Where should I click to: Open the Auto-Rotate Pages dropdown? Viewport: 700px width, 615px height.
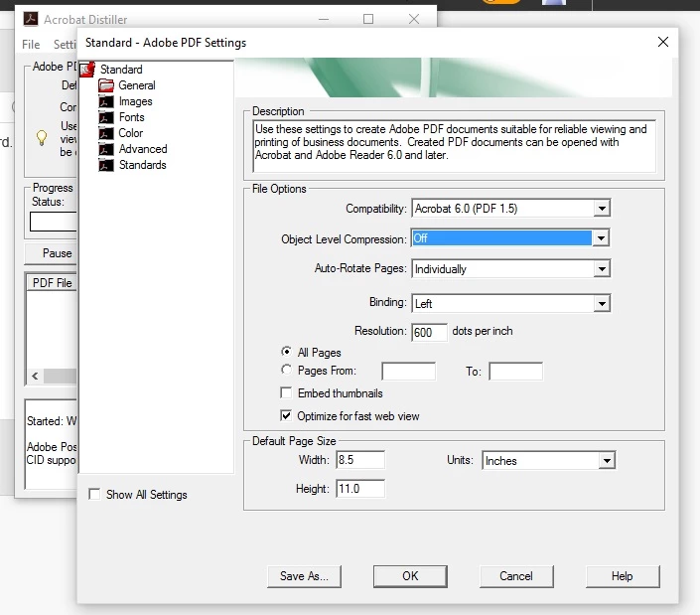[602, 269]
